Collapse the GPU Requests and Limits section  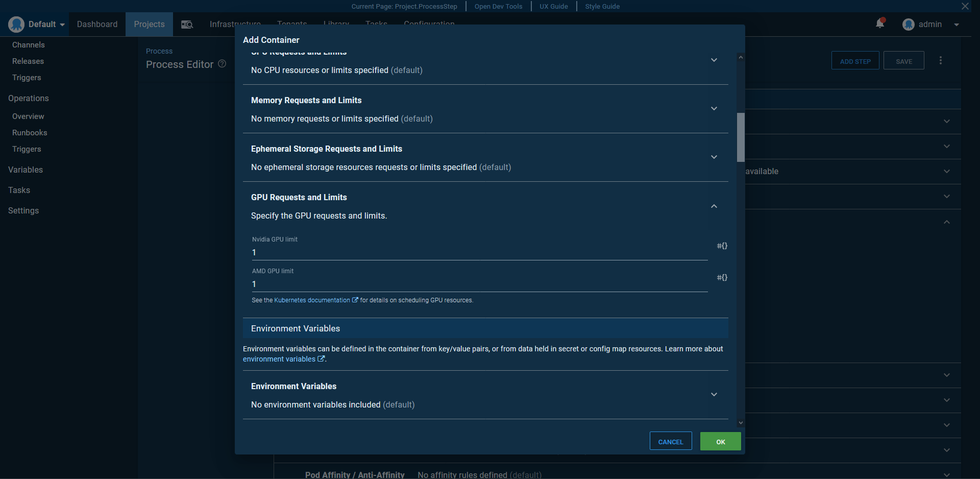714,206
